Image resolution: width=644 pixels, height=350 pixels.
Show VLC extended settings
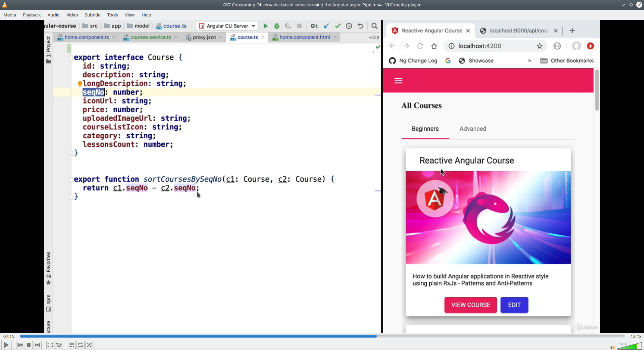click(59, 345)
